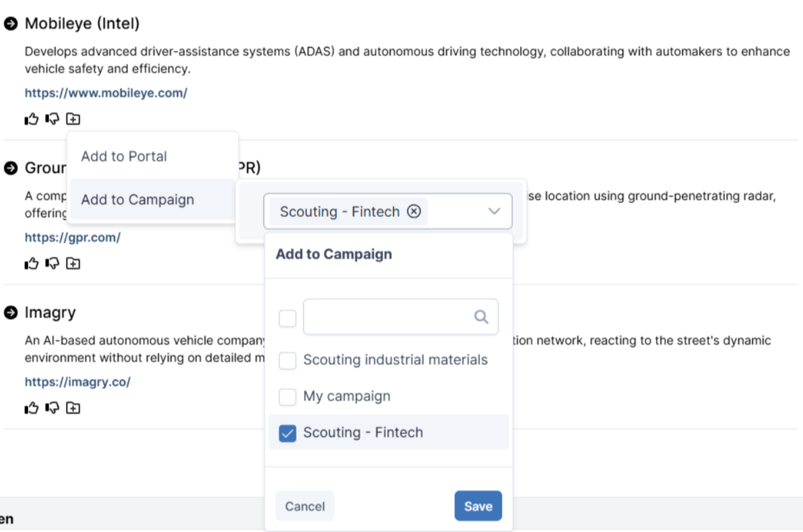Check Scouting industrial materials
The width and height of the screenshot is (803, 532).
pos(288,360)
